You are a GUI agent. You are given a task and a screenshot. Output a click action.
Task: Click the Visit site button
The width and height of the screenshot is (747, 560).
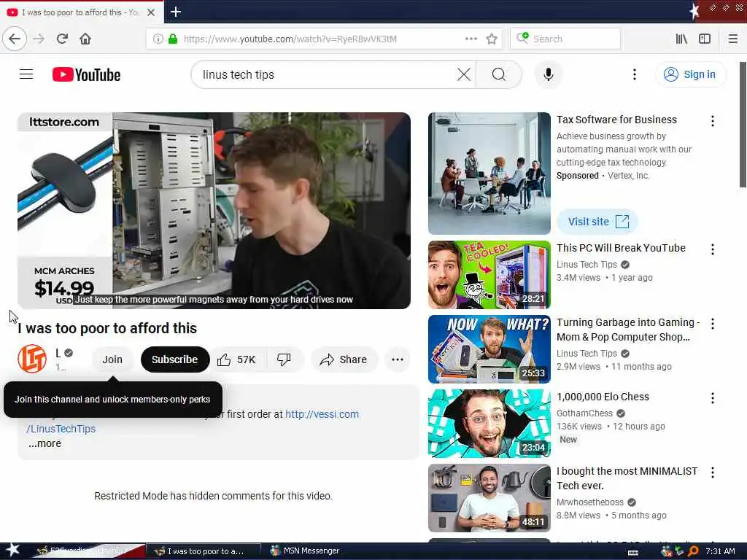point(597,222)
